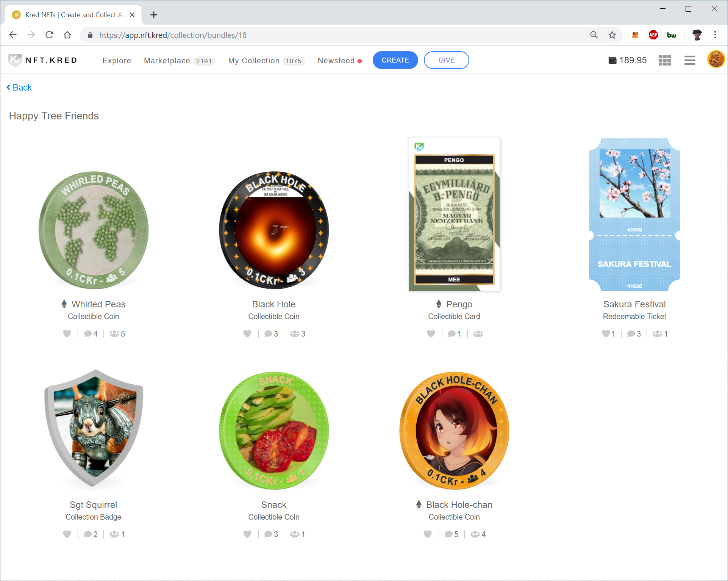Open the user profile avatar coin
Screen dimensions: 728x581
tap(716, 60)
